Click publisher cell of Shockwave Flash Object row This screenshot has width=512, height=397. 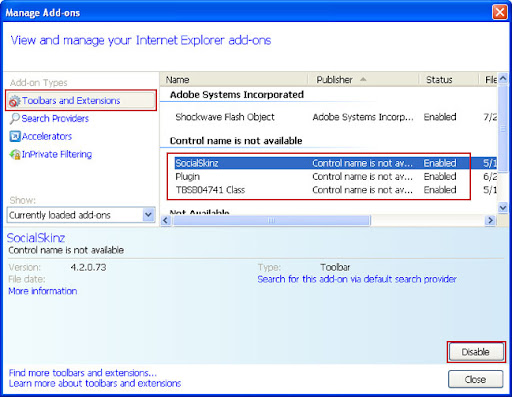click(363, 117)
